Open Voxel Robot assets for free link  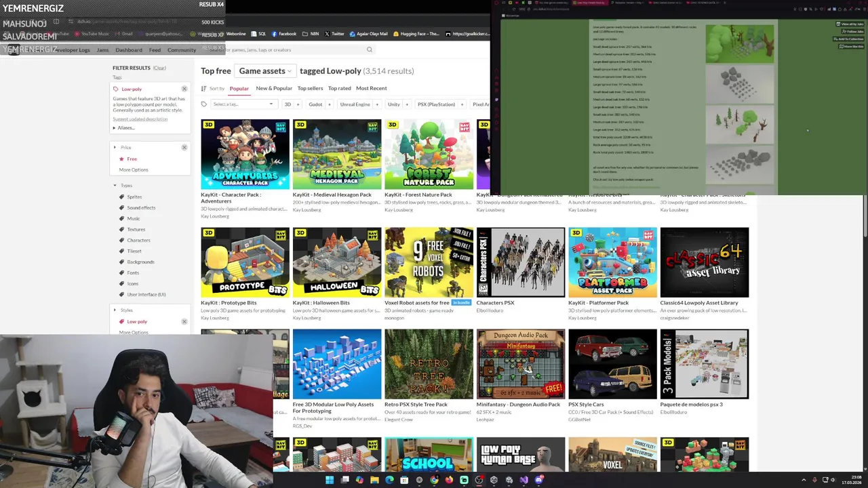pos(417,303)
